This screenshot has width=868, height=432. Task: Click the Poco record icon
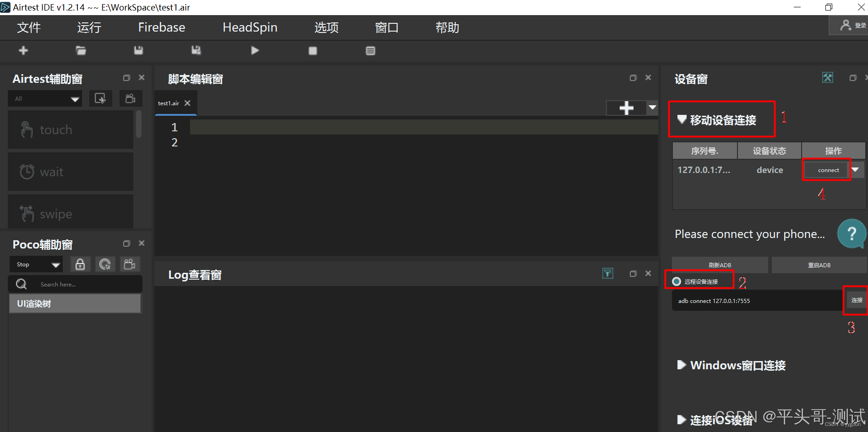130,264
